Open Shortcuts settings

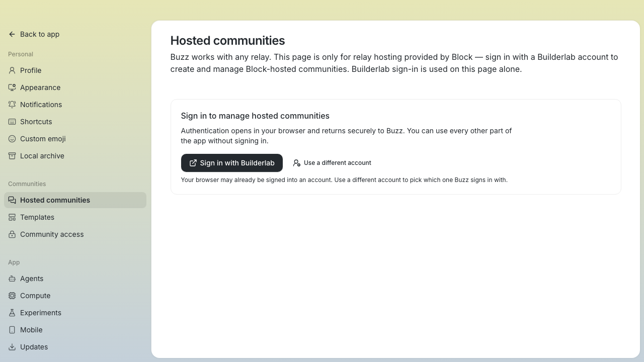(75, 122)
